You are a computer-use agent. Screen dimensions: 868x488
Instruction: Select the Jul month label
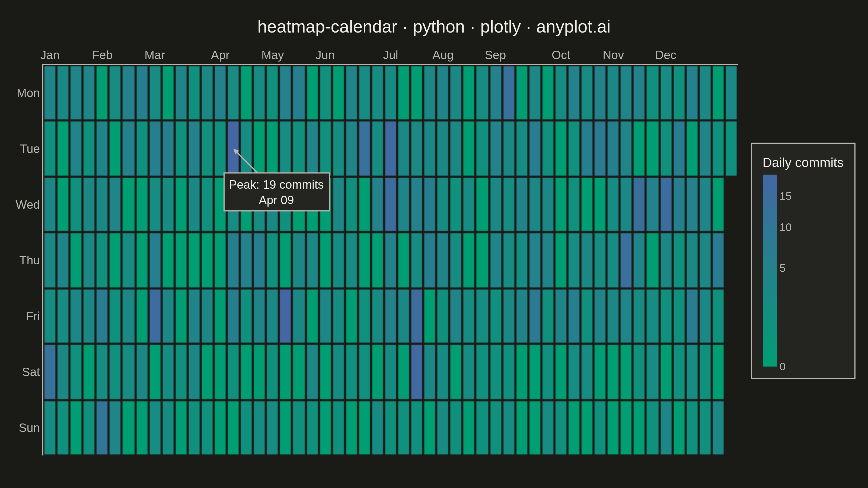(x=391, y=55)
